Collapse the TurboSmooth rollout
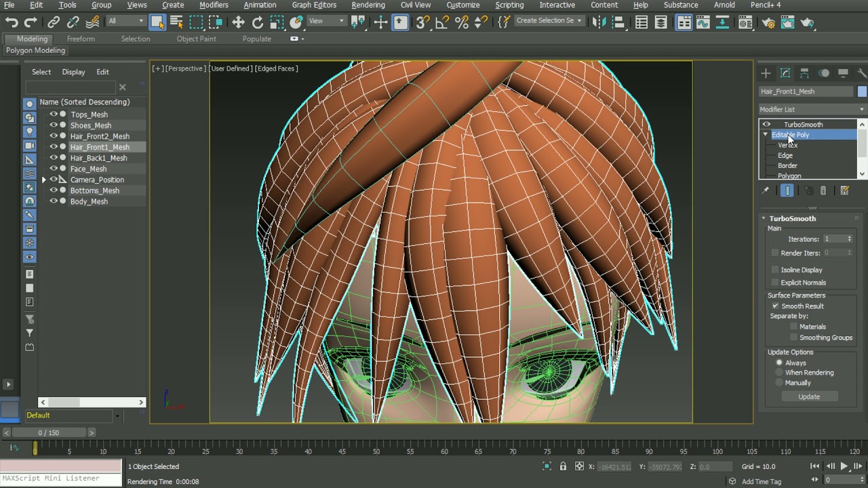Screen dimensions: 868x488 pyautogui.click(x=764, y=218)
